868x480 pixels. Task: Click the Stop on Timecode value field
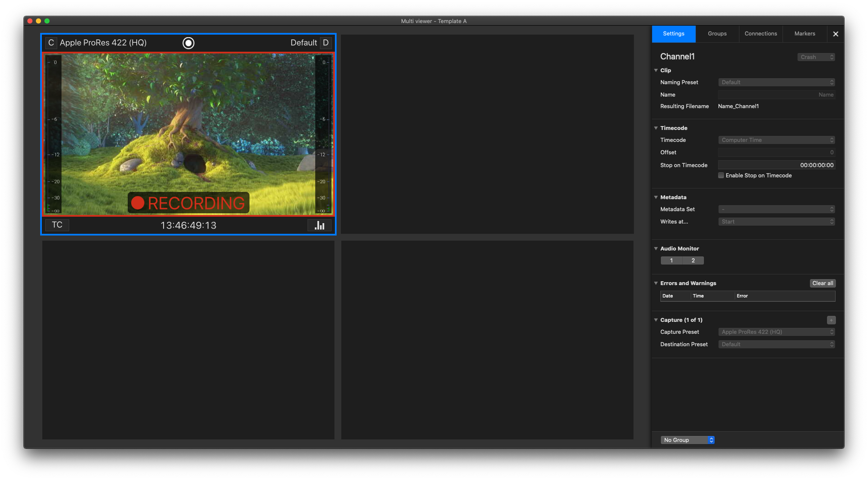point(777,165)
